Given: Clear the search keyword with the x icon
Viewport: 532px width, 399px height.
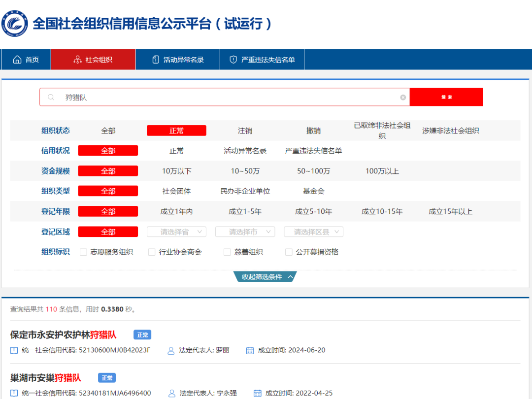Looking at the screenshot, I should tap(403, 97).
